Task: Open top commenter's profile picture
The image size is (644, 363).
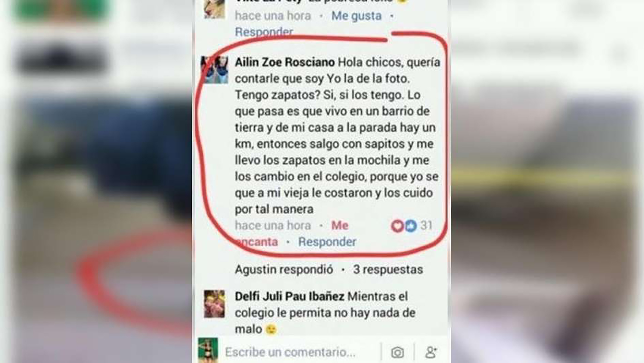Action: click(x=214, y=9)
